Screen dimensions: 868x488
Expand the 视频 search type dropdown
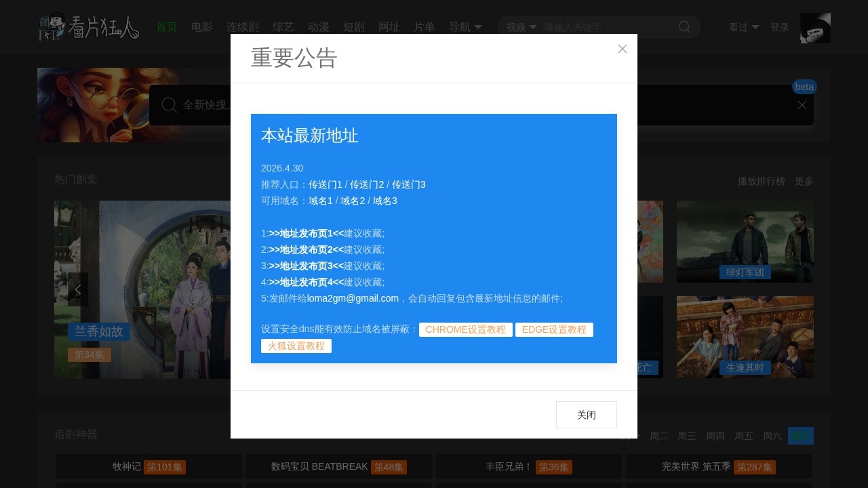point(521,27)
